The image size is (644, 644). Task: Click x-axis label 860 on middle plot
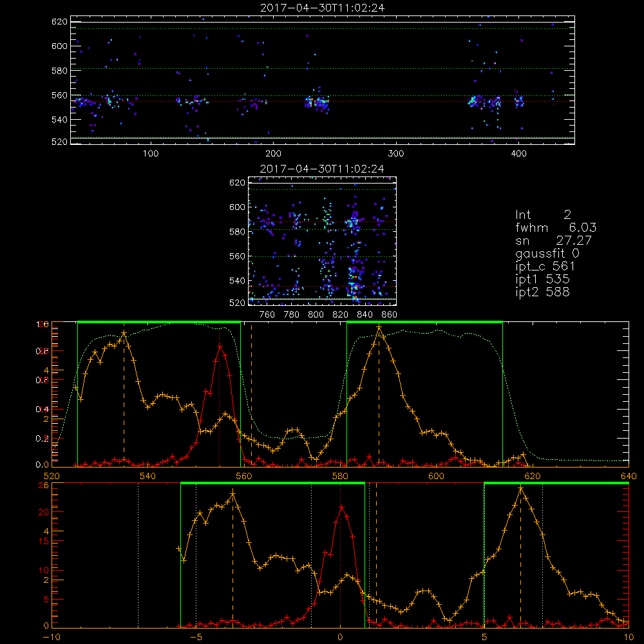tap(390, 315)
